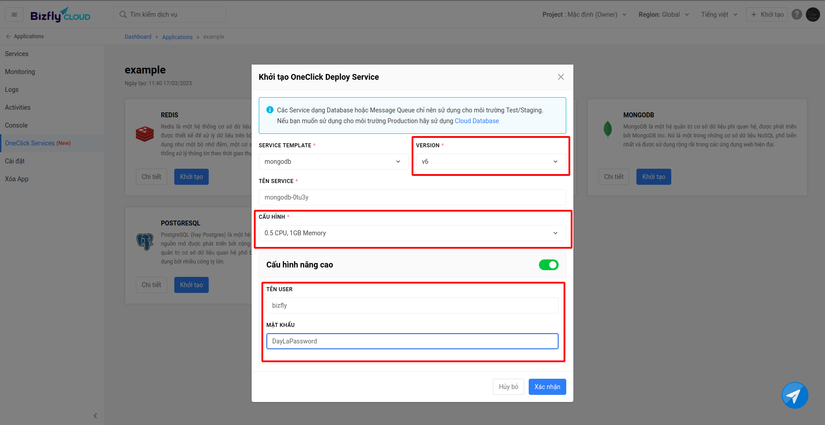Image resolution: width=825 pixels, height=425 pixels.
Task: Open the Cloud Database link
Action: click(477, 120)
